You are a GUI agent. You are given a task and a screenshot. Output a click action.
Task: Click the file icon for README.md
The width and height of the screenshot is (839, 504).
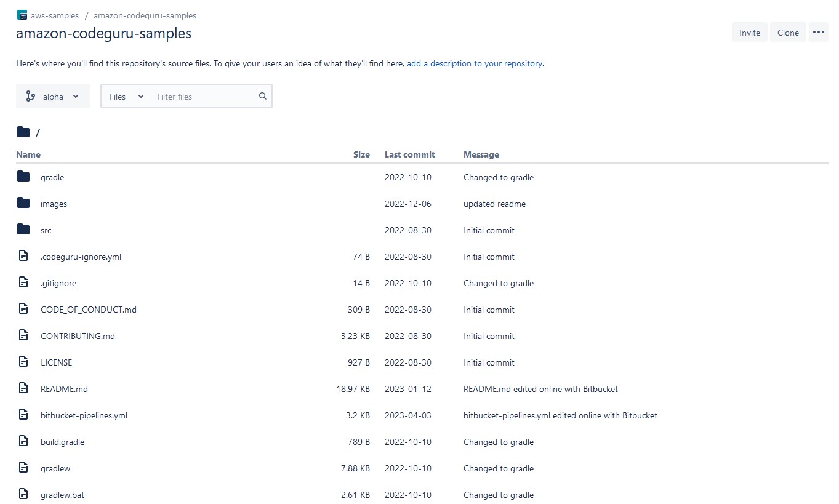point(23,388)
